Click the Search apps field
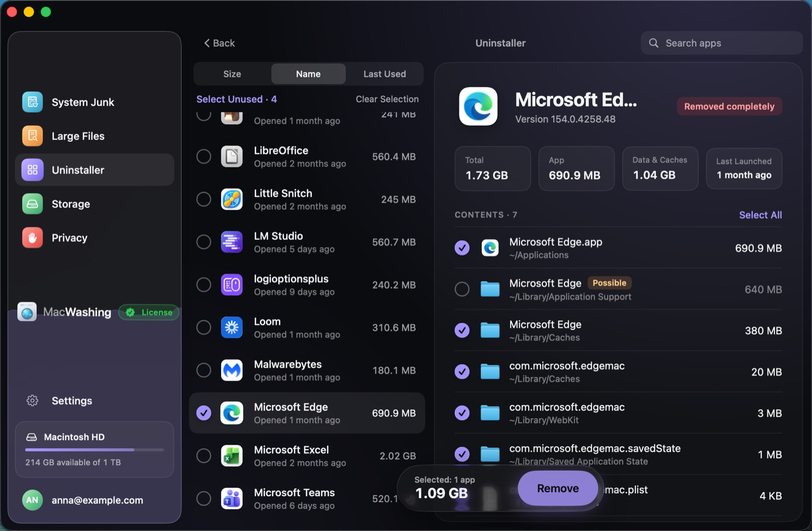Image resolution: width=812 pixels, height=531 pixels. tap(721, 43)
